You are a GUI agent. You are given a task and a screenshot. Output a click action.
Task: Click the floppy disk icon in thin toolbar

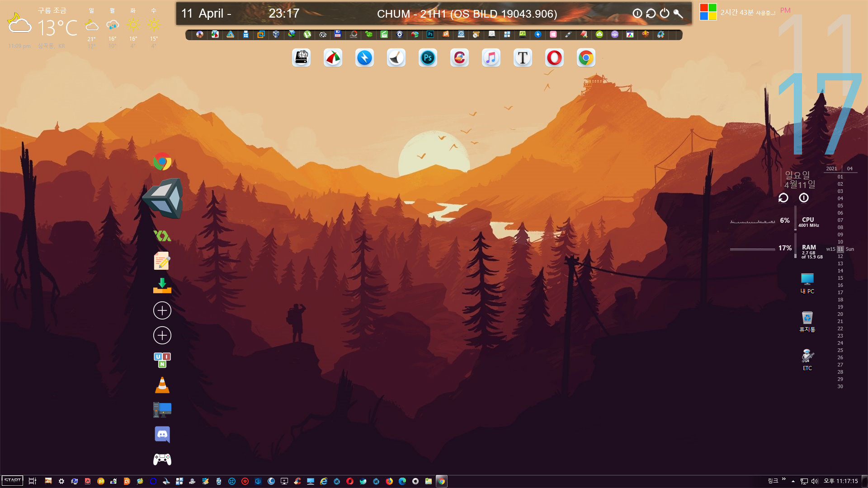[338, 34]
